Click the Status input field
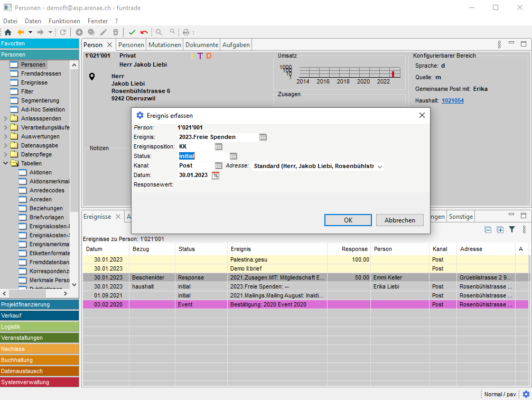532x400 pixels. (203, 156)
